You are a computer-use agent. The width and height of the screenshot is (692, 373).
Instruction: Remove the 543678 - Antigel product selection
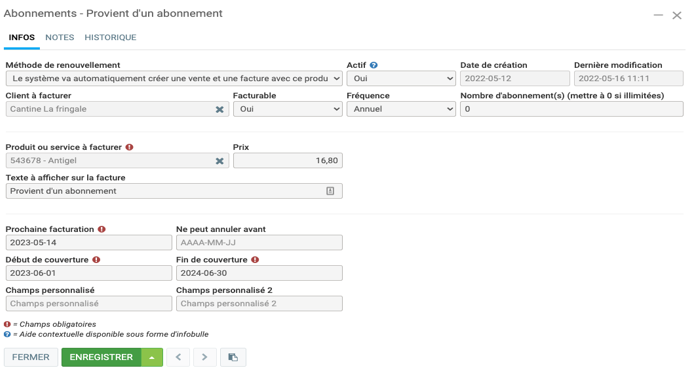click(x=219, y=161)
